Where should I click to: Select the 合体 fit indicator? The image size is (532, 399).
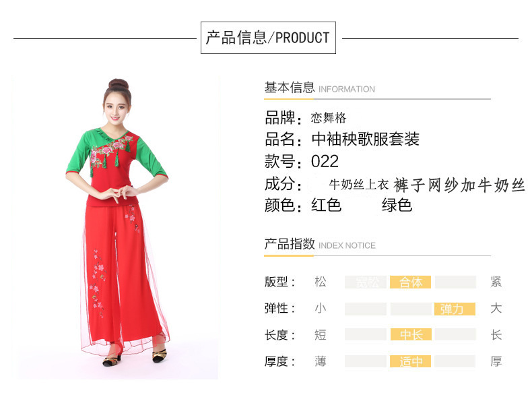pyautogui.click(x=410, y=282)
